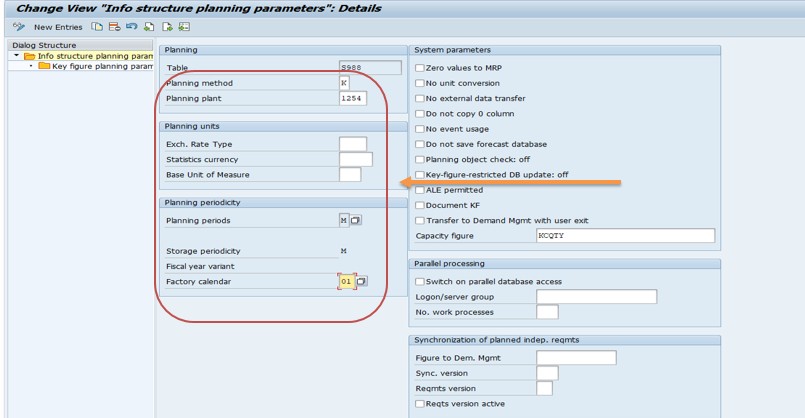Viewport: 805px width, 418px height.
Task: Click the Other Entry position icon
Action: click(x=184, y=27)
